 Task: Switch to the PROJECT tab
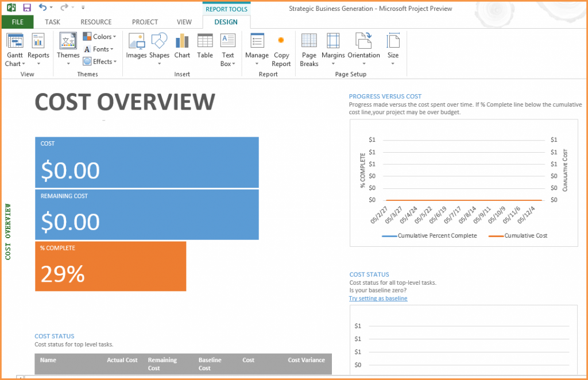(x=145, y=22)
